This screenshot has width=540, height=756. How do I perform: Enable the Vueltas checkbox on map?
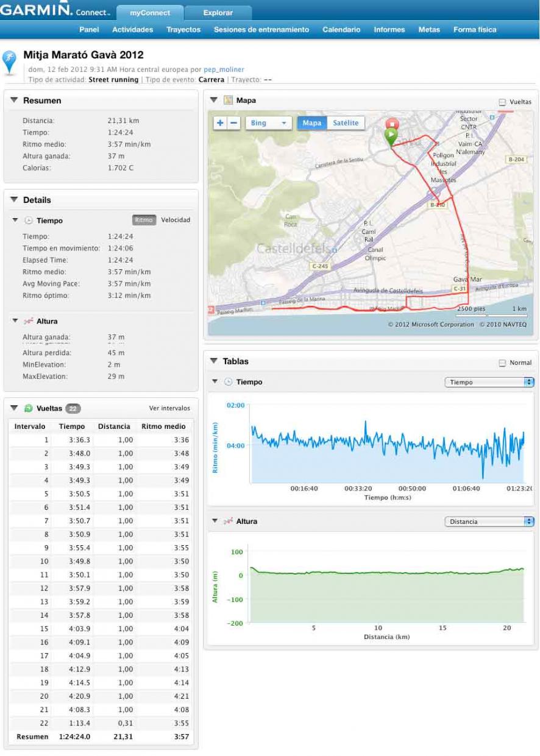click(x=502, y=102)
